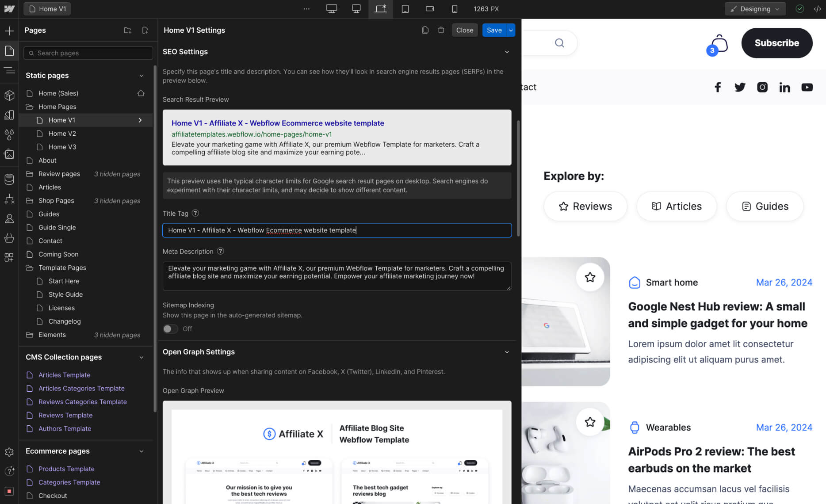Click the Search pages input field
This screenshot has height=504, width=826.
tap(88, 53)
